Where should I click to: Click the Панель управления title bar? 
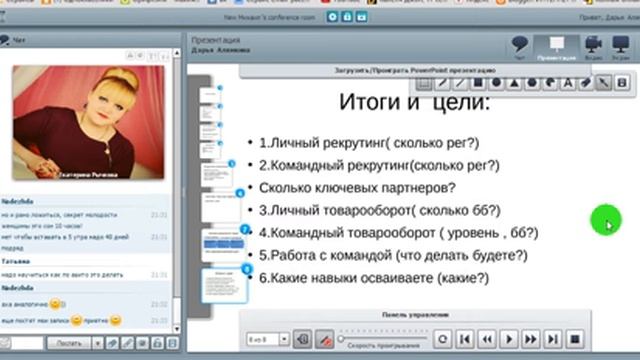coord(415,315)
